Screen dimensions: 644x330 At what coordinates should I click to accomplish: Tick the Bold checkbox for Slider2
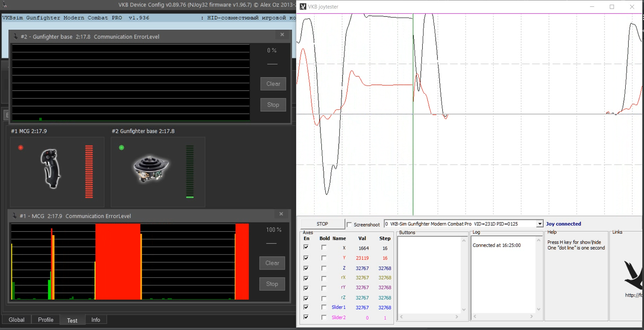click(324, 317)
